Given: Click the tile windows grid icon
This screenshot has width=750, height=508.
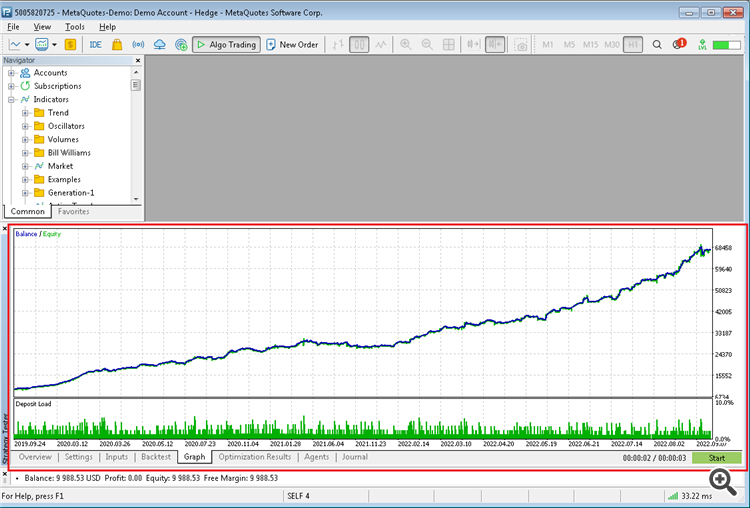Looking at the screenshot, I should point(449,44).
